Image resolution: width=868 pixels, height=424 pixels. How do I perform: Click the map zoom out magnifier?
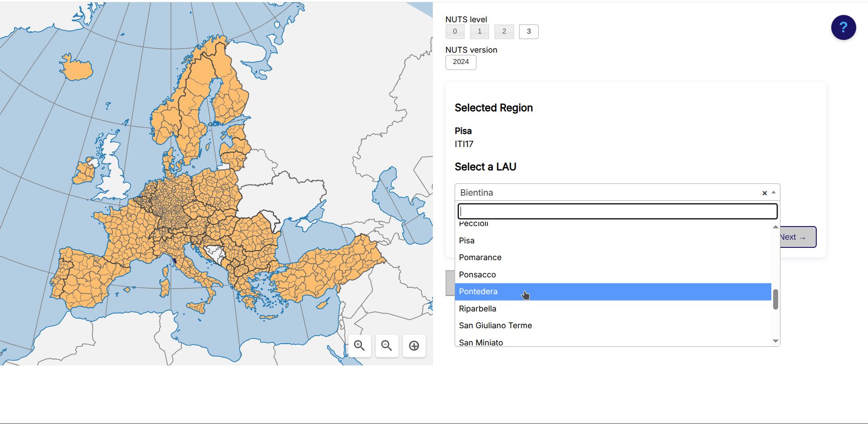[x=387, y=346]
